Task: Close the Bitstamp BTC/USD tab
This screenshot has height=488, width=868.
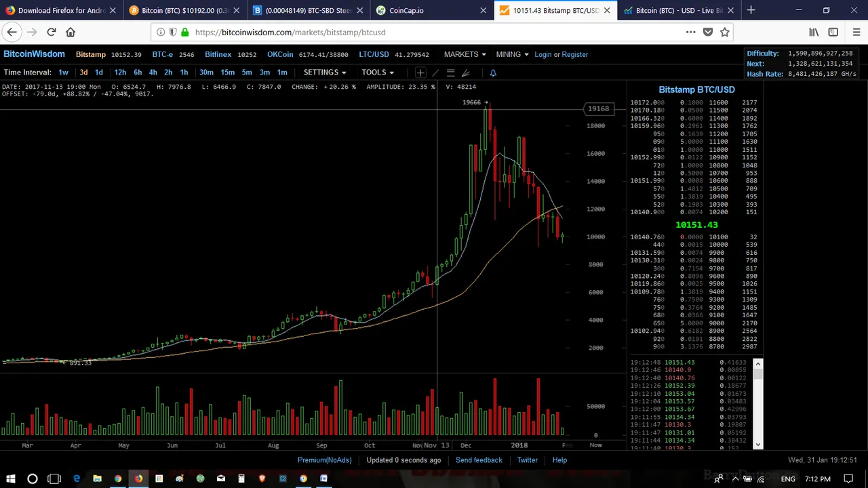Action: (607, 10)
